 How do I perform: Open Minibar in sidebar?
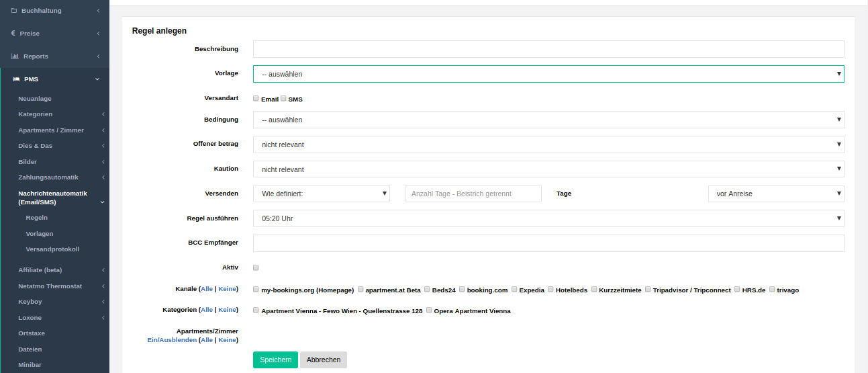tap(30, 365)
